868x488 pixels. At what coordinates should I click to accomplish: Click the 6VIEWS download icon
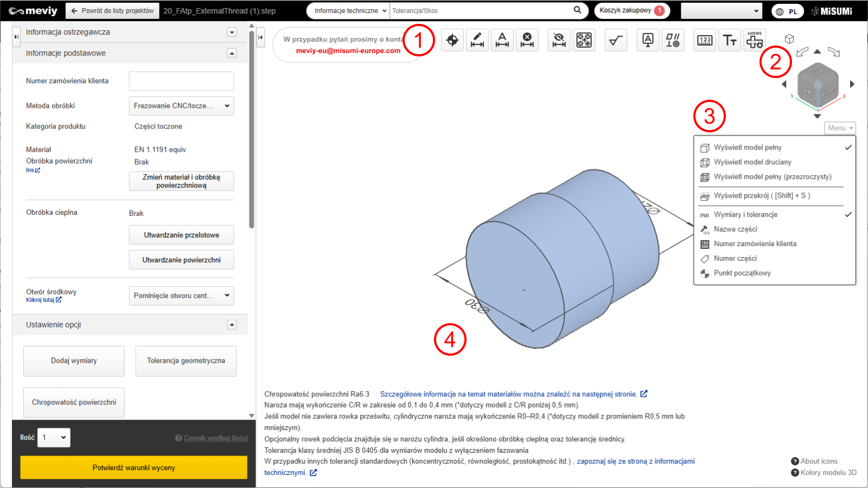pyautogui.click(x=755, y=40)
